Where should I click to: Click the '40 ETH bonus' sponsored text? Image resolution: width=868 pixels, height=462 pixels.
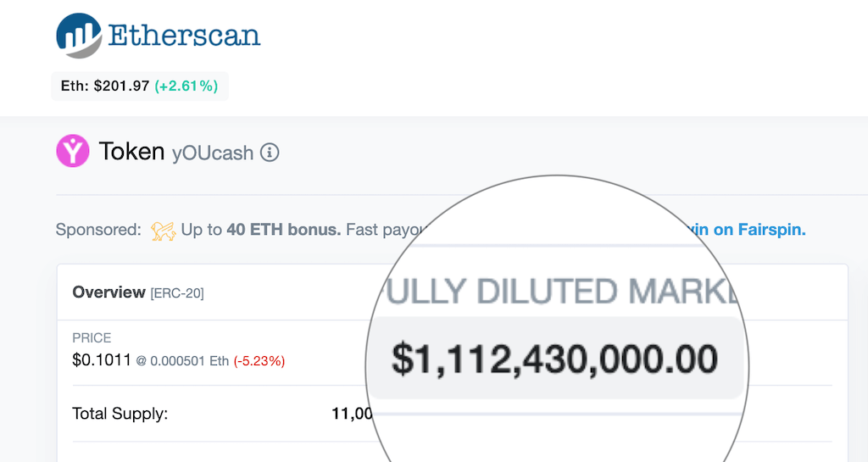coord(283,230)
